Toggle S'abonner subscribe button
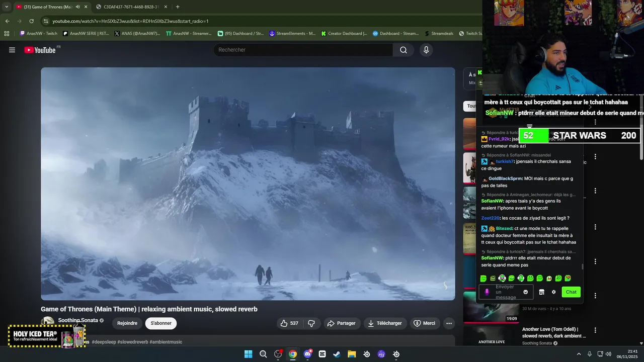The height and width of the screenshot is (362, 644). (x=161, y=323)
